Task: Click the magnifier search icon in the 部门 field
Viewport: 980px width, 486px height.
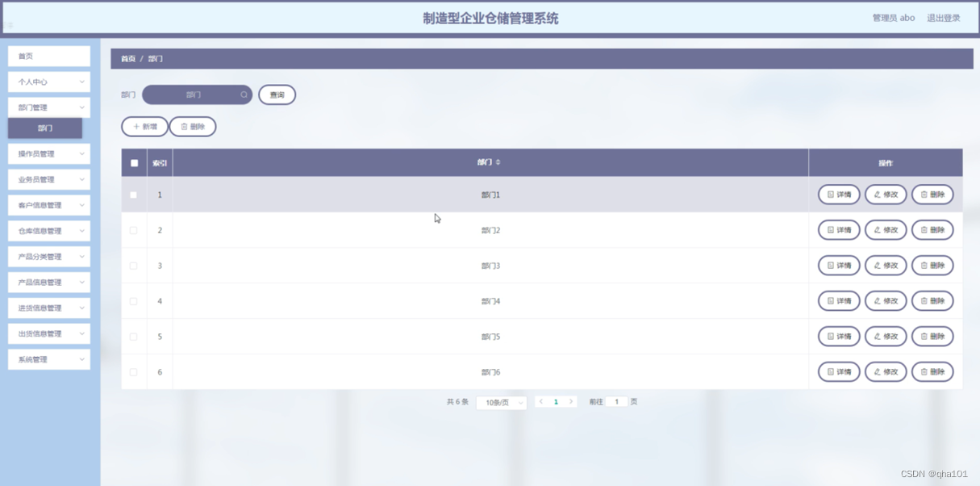Action: coord(244,94)
